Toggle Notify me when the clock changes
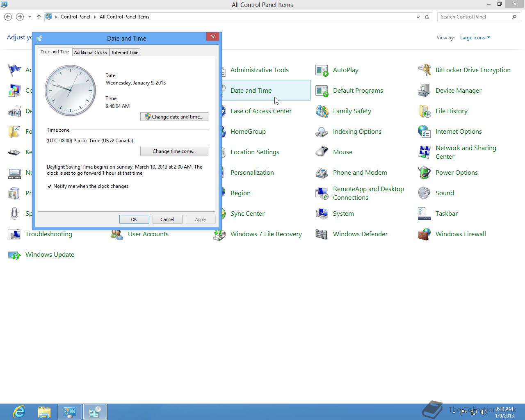The height and width of the screenshot is (420, 525). pyautogui.click(x=50, y=186)
